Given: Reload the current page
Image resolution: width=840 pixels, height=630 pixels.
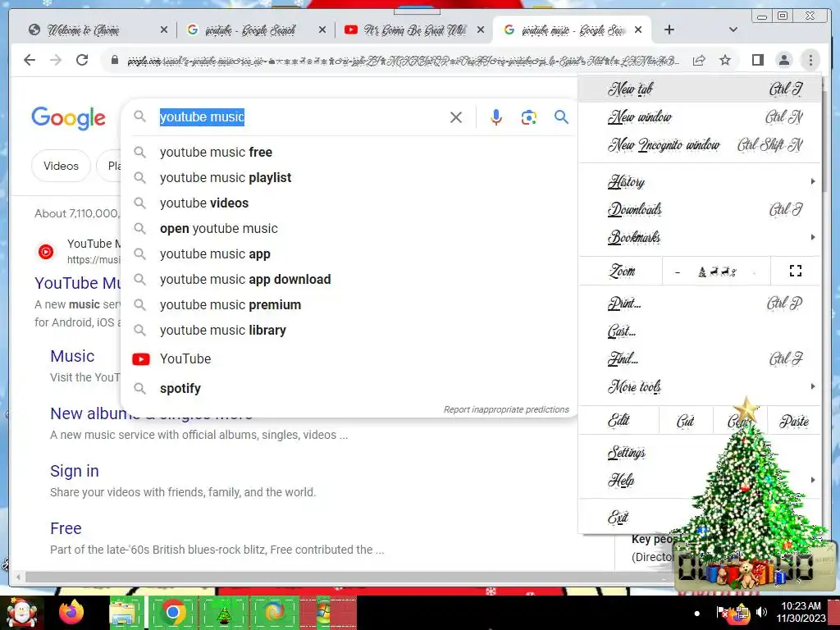Looking at the screenshot, I should pyautogui.click(x=82, y=60).
